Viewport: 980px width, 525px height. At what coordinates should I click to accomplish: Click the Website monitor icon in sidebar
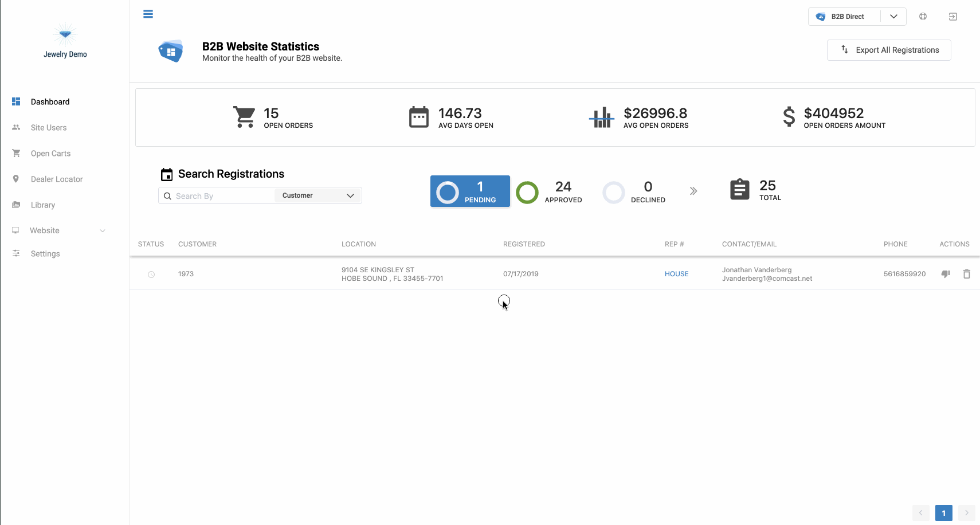click(15, 230)
